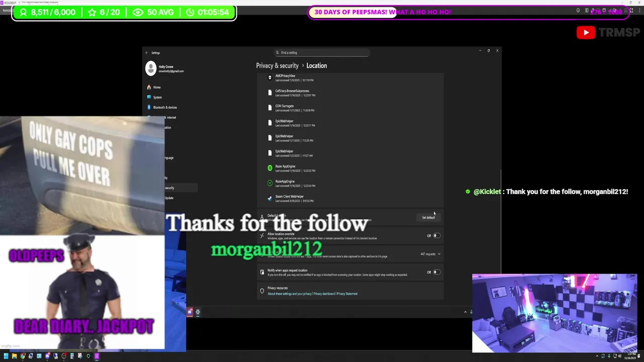Viewport: 644px width, 362px height.
Task: Select the highlighted Privacy & security sidebar item
Action: [181, 188]
